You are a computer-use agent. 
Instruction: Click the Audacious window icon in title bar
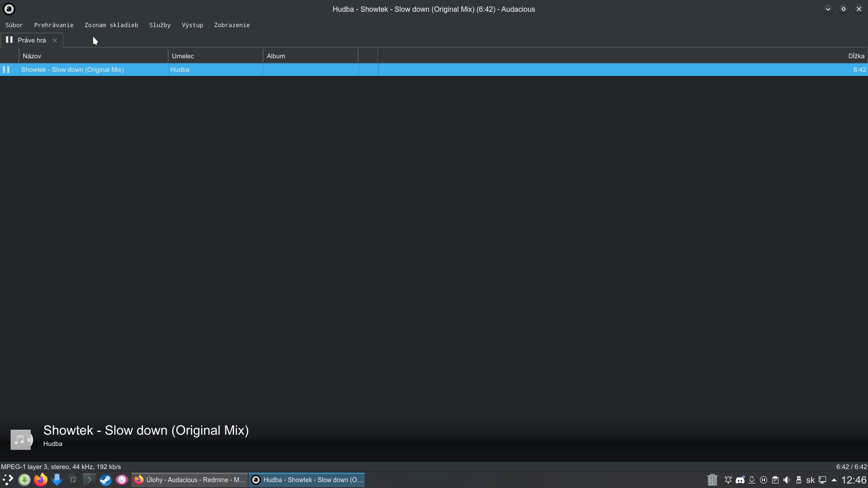[x=9, y=9]
